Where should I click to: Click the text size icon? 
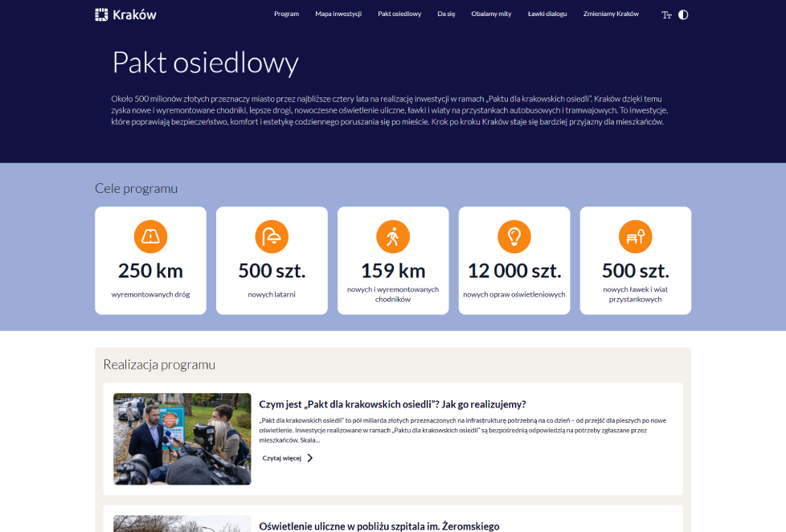point(666,14)
